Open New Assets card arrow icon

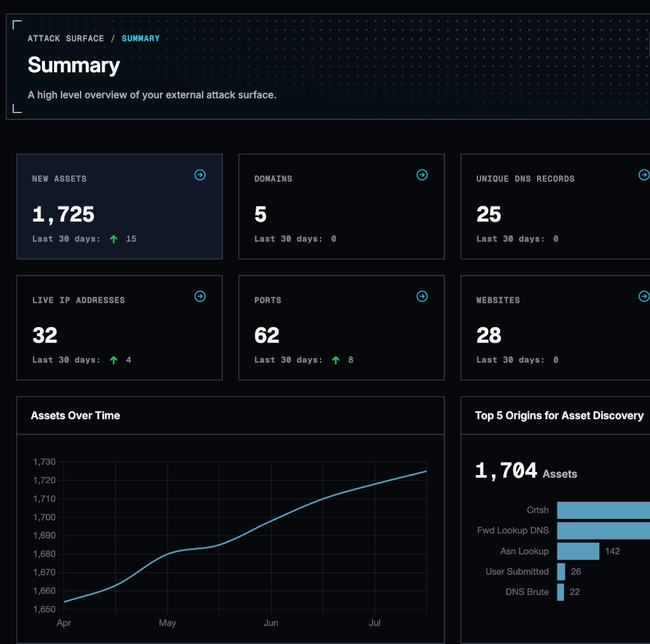(x=200, y=175)
